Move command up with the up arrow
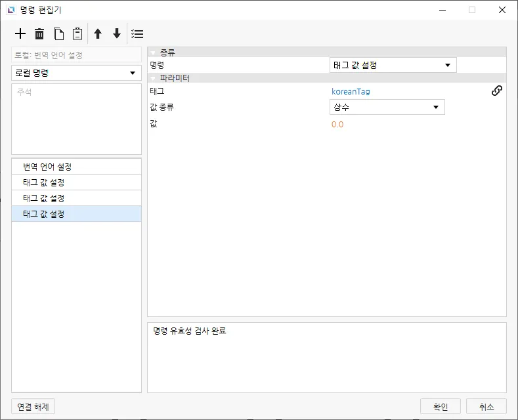Viewport: 518px width, 420px height. tap(98, 33)
